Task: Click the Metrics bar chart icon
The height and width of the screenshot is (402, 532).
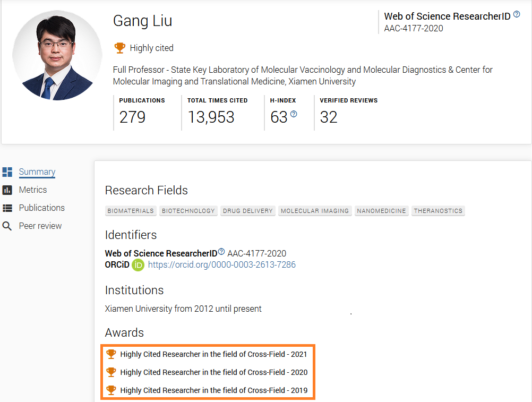Action: (7, 190)
